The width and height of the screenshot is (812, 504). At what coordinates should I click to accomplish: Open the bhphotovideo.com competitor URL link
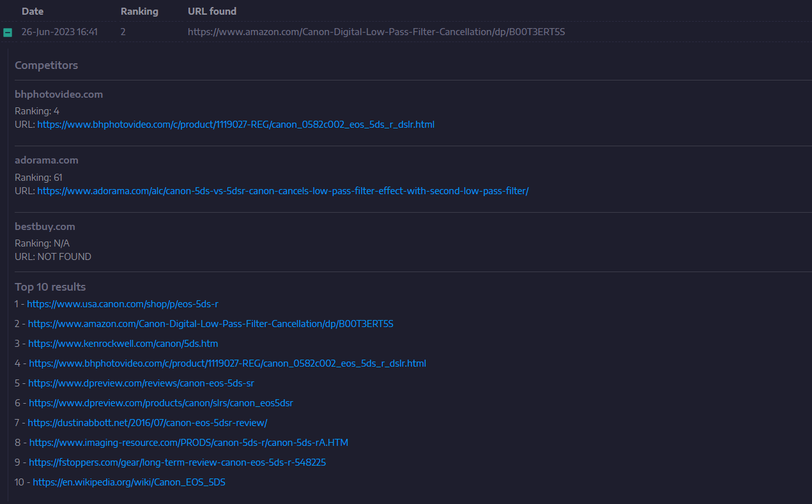click(236, 125)
